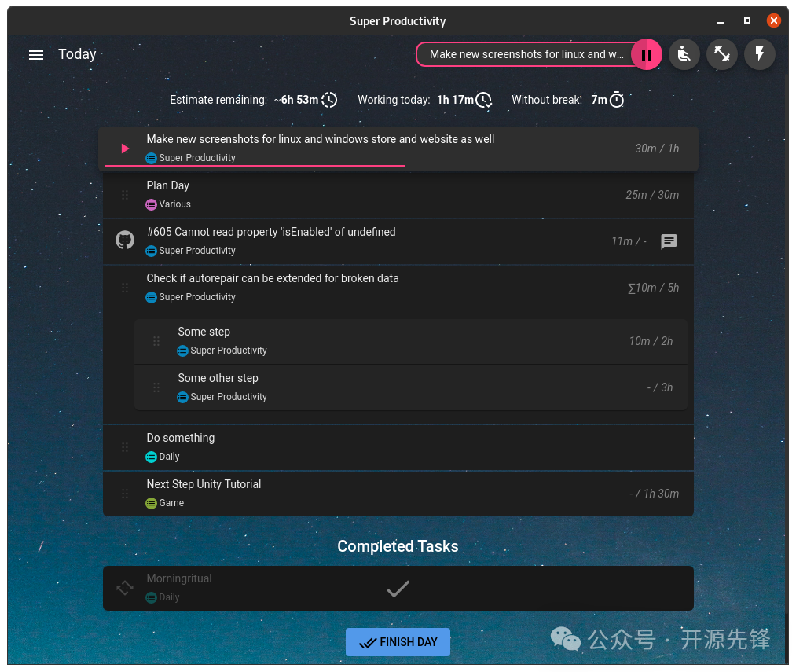Click the 11m / - time value
Viewport: 796px width, 672px height.
pyautogui.click(x=629, y=241)
